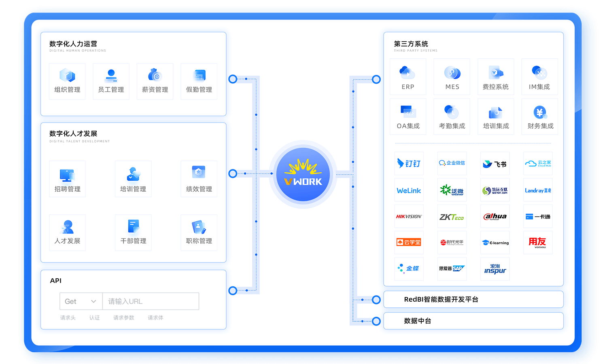Select the 用友 yonyou logo
The width and height of the screenshot is (607, 364).
click(538, 243)
